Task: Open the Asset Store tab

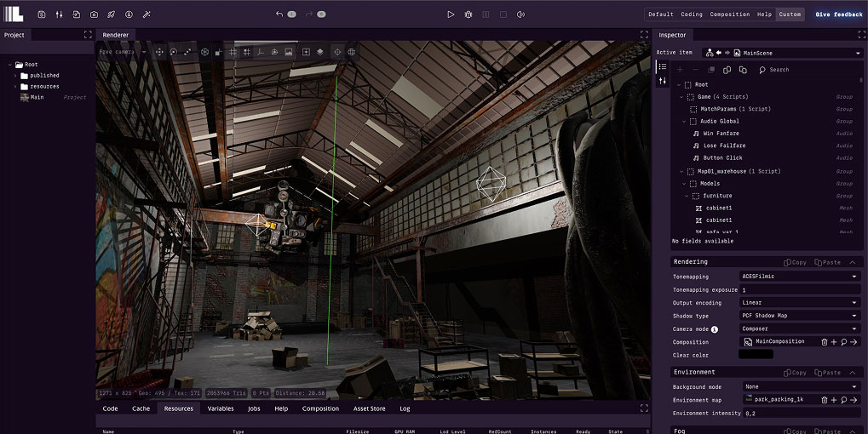Action: [369, 408]
